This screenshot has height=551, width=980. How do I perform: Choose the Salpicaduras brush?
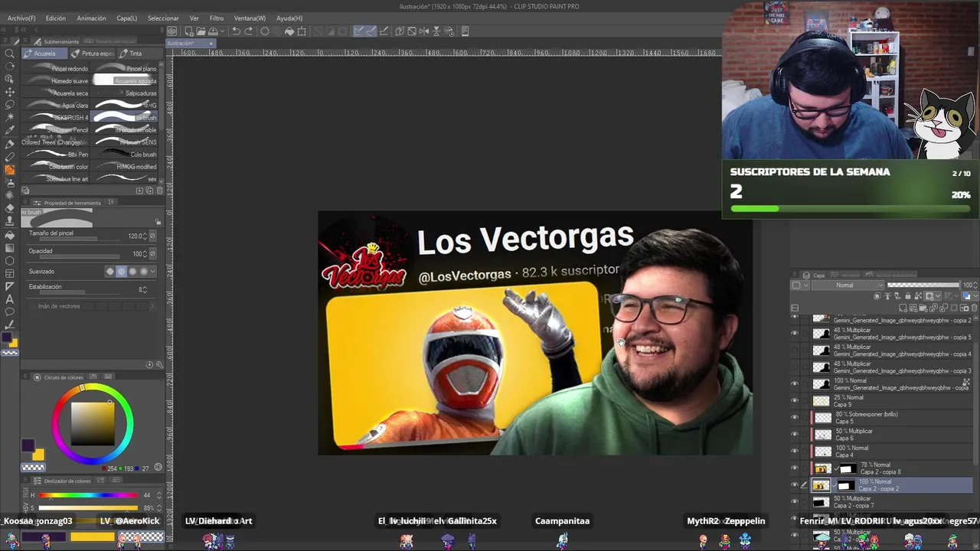(125, 93)
